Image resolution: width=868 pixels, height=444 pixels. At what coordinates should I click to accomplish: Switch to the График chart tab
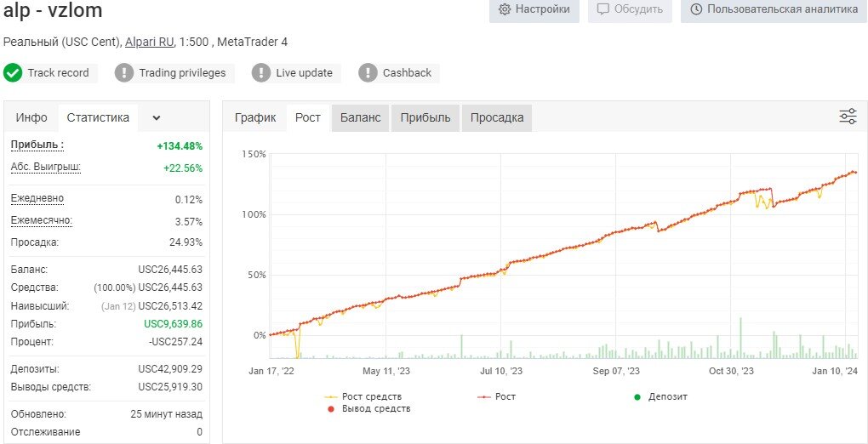point(255,118)
